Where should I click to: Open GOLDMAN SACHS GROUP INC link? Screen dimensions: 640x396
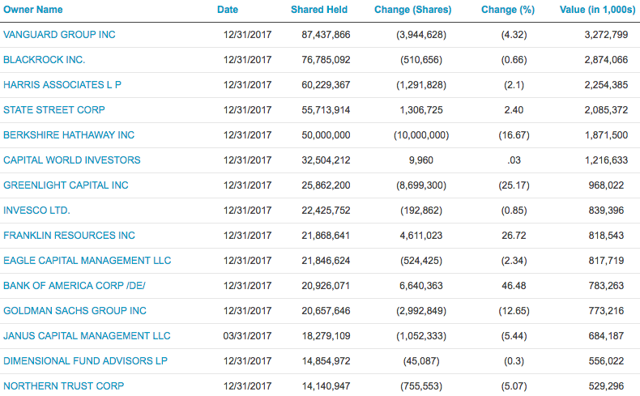75,311
